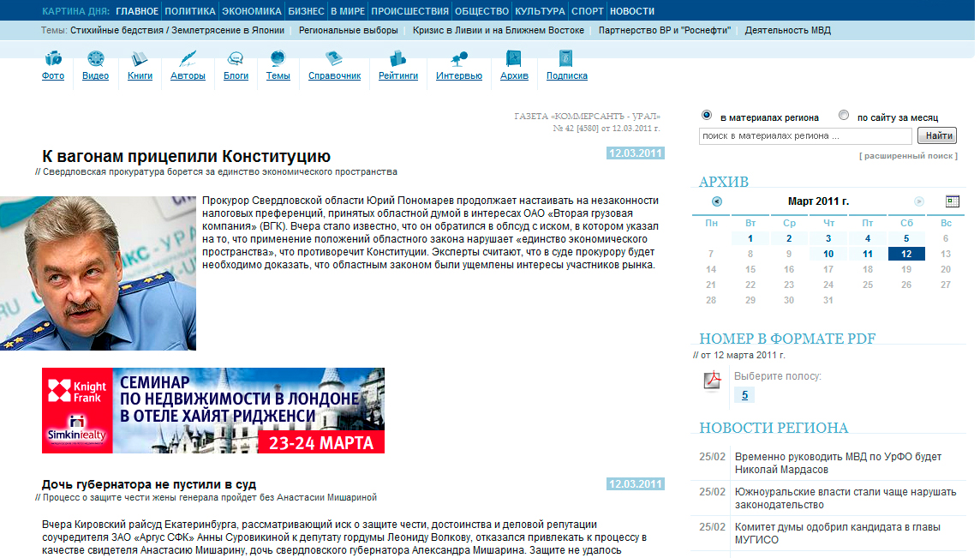Click the Найти search button
This screenshot has height=558, width=980.
pyautogui.click(x=937, y=135)
